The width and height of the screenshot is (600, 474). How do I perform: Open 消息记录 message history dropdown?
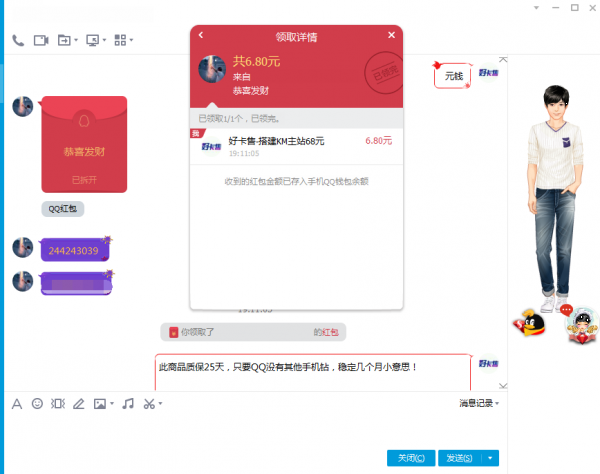point(479,403)
